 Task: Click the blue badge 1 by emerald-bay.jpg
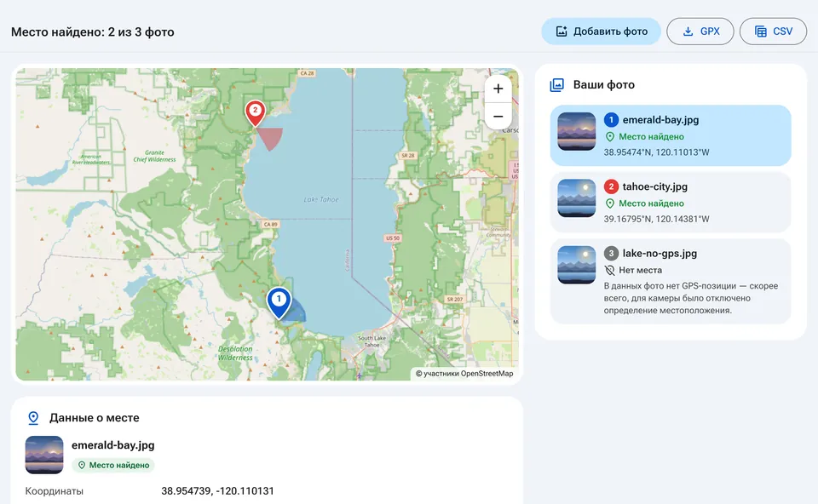tap(612, 120)
